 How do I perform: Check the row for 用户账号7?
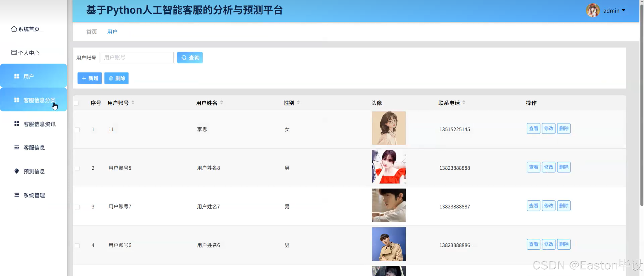pos(77,207)
